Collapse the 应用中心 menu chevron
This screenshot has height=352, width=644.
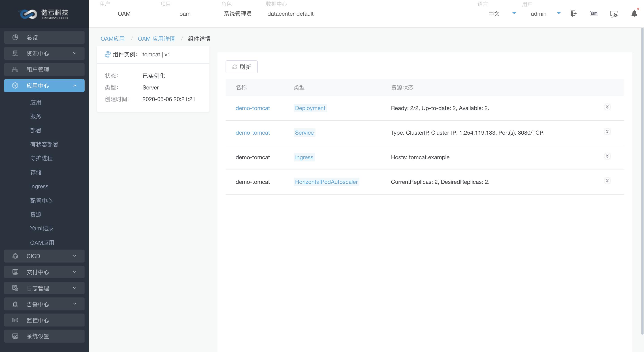pos(75,85)
